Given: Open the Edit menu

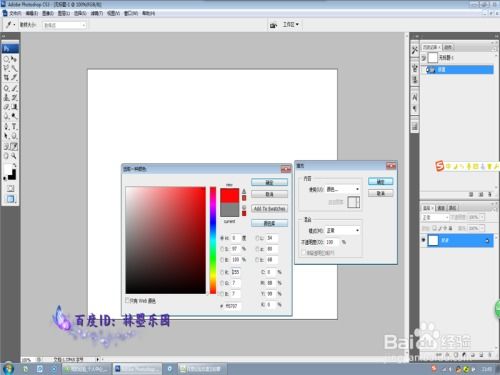Looking at the screenshot, I should 32,13.
